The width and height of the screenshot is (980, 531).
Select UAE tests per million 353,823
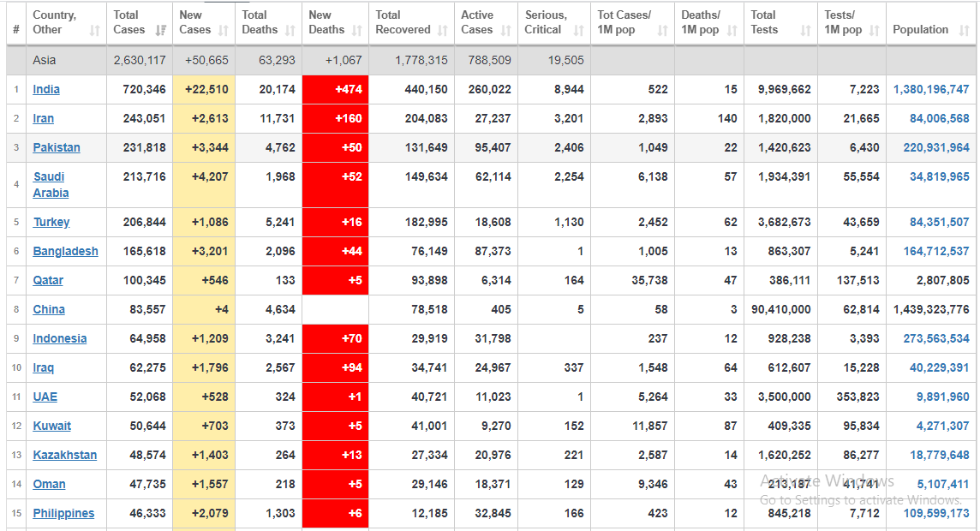click(x=858, y=397)
